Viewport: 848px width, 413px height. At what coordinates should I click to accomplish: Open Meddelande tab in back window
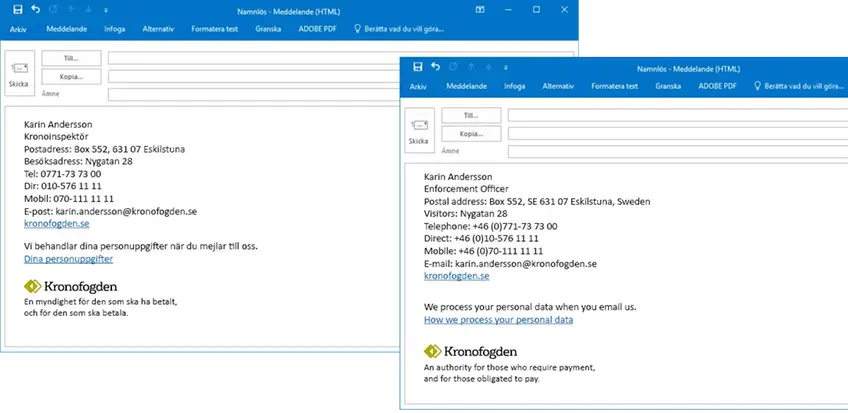click(x=67, y=29)
